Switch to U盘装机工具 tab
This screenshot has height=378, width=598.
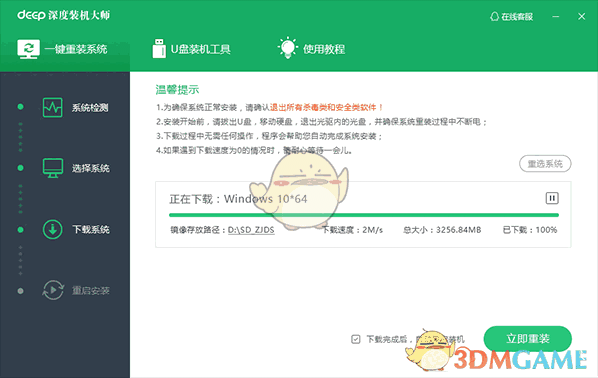191,49
